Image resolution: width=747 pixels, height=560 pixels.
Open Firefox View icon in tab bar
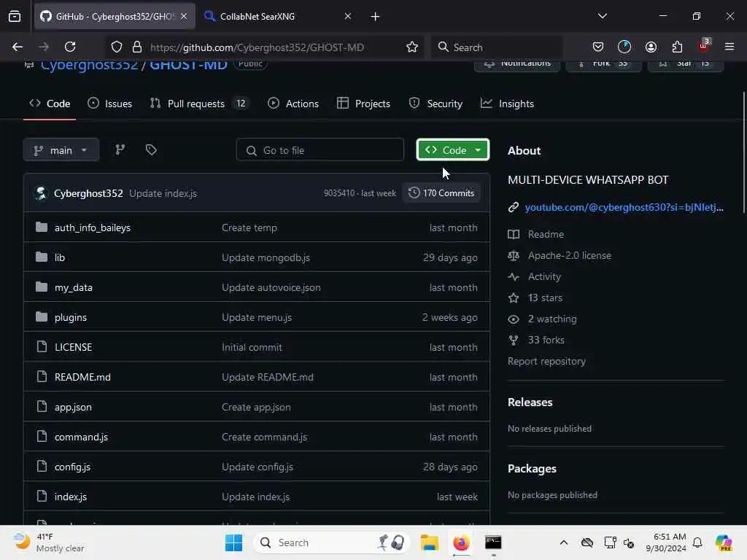[15, 16]
